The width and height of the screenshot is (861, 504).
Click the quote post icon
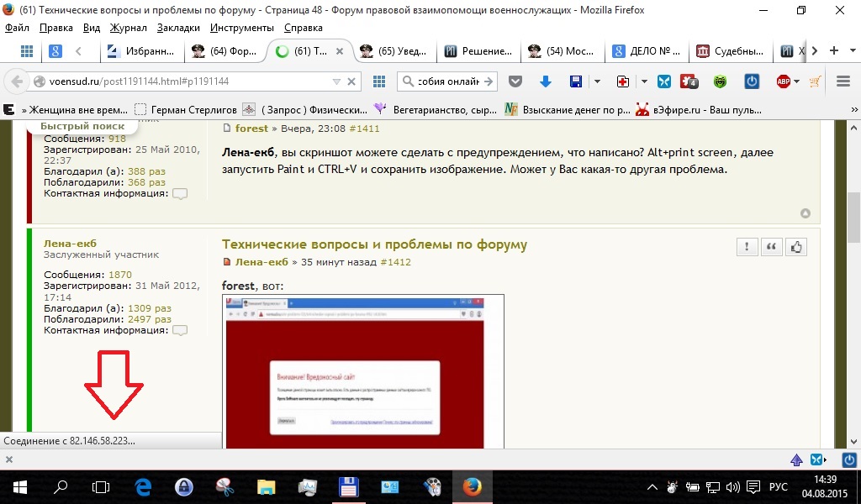tap(770, 246)
